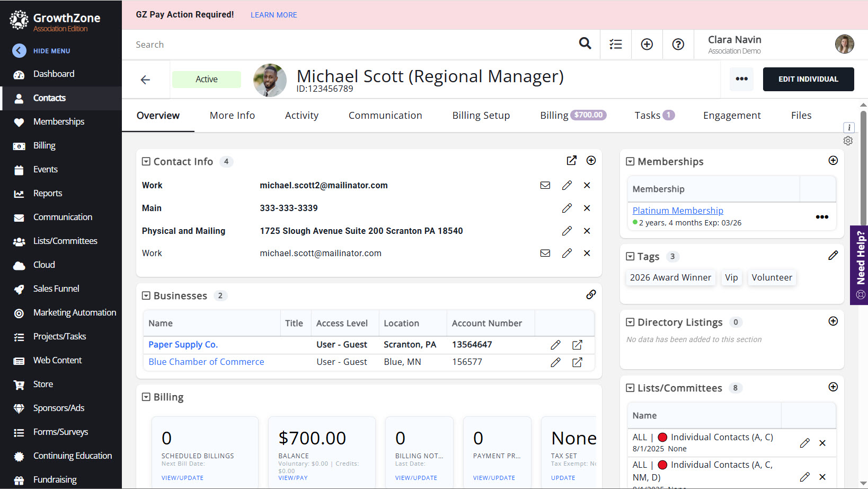The image size is (868, 489).
Task: Click Clara Navin's profile avatar
Action: tap(844, 44)
